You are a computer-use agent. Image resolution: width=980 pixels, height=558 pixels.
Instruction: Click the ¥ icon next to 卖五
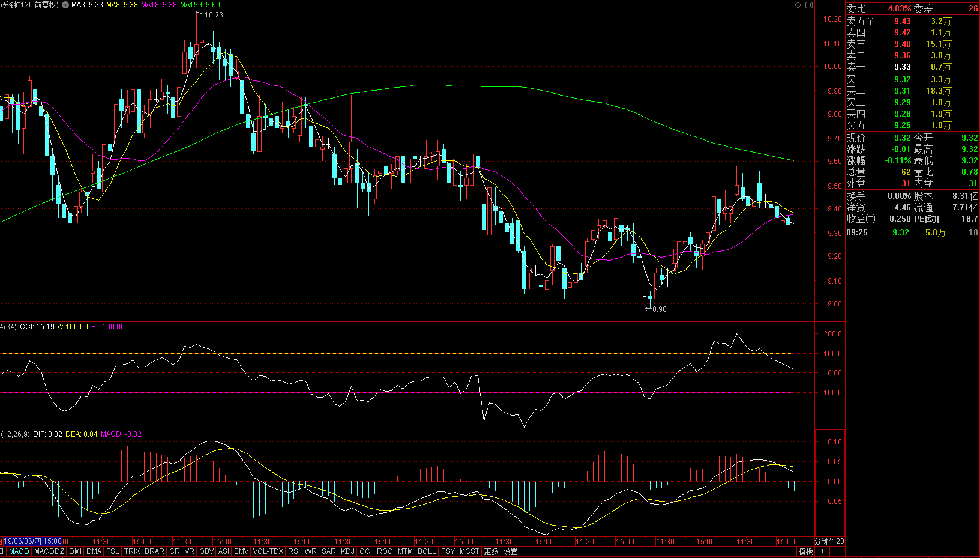pyautogui.click(x=870, y=22)
